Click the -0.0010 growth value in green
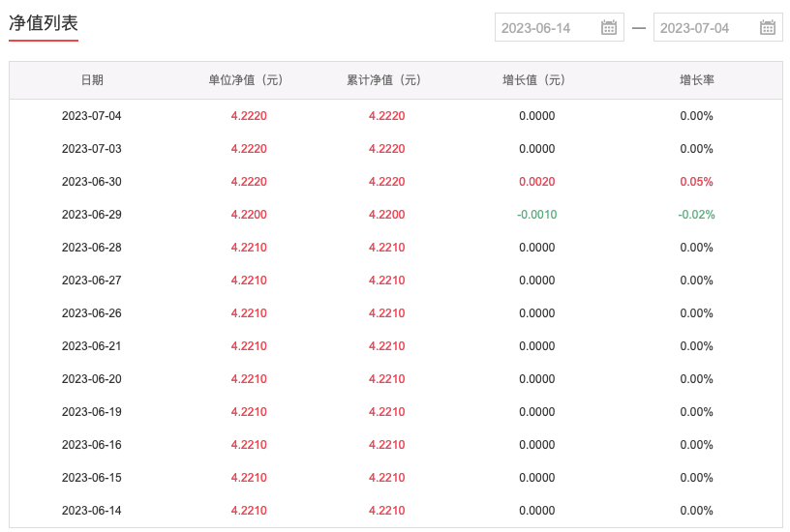790x532 pixels. [536, 215]
